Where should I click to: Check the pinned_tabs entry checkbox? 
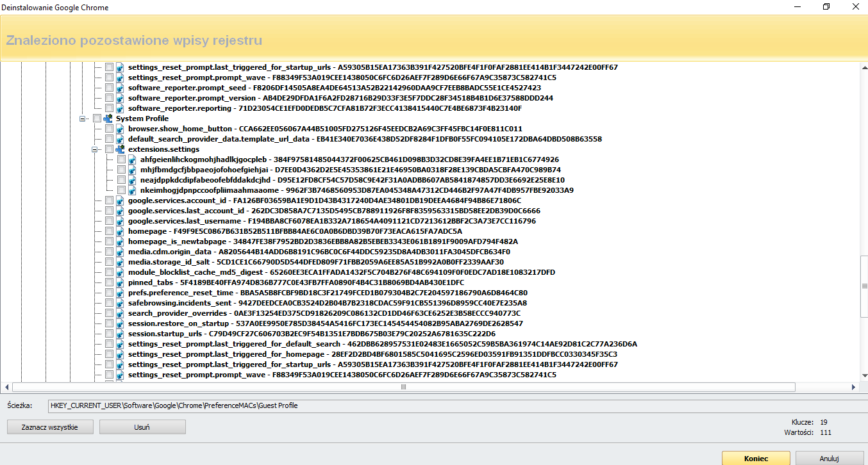click(109, 282)
